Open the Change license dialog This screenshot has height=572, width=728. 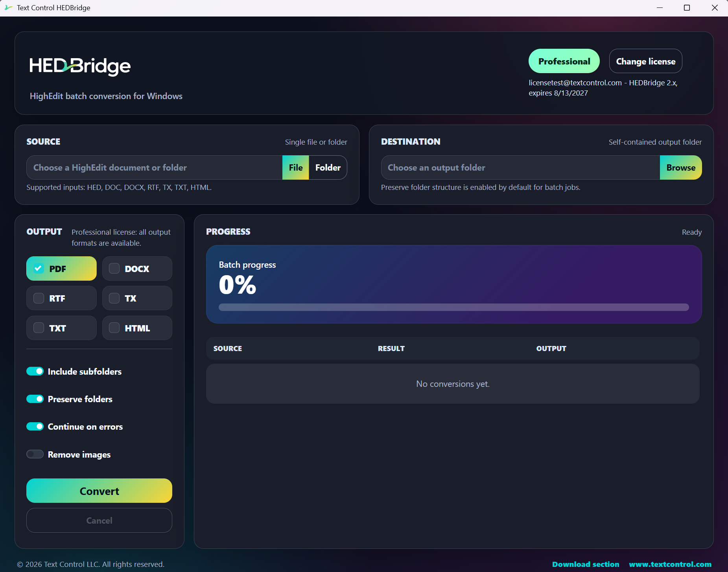645,61
